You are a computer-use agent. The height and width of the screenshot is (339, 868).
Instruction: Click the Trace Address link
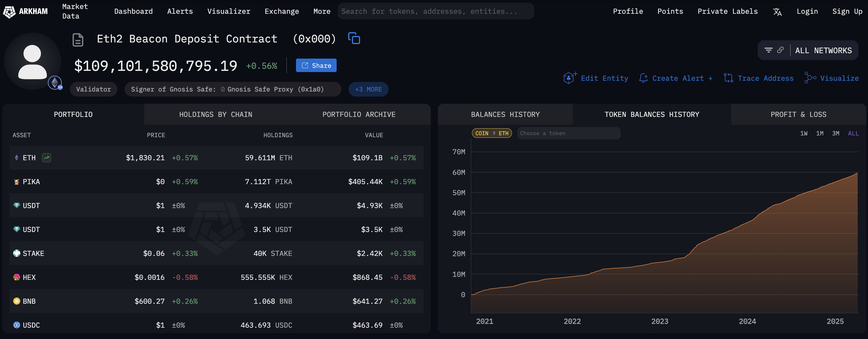[765, 78]
